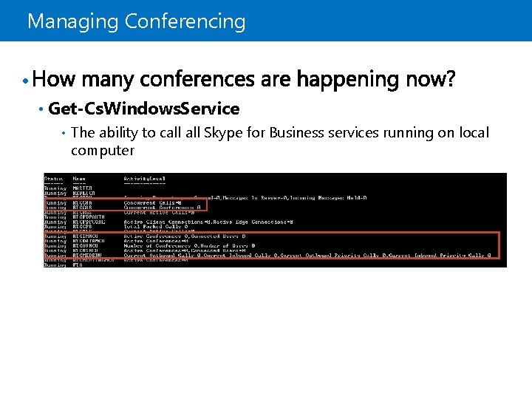Click the Status column header in console
The image size is (532, 399).
click(x=54, y=178)
